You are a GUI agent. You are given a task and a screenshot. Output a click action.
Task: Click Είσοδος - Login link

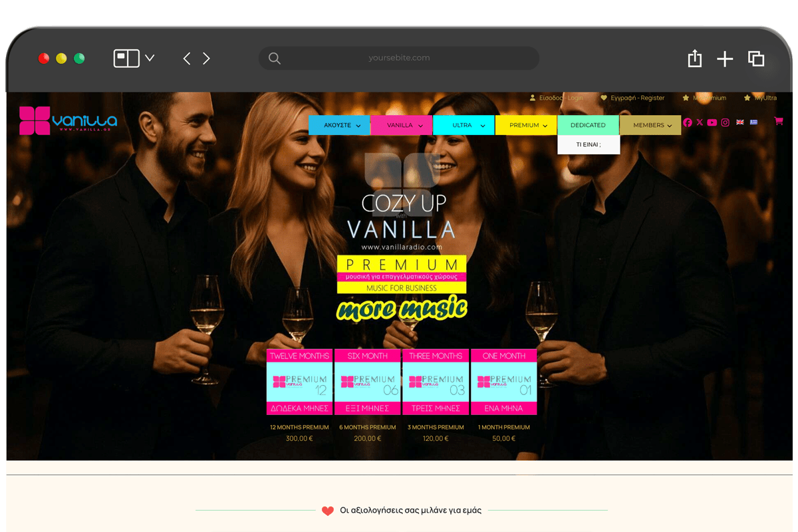click(556, 98)
